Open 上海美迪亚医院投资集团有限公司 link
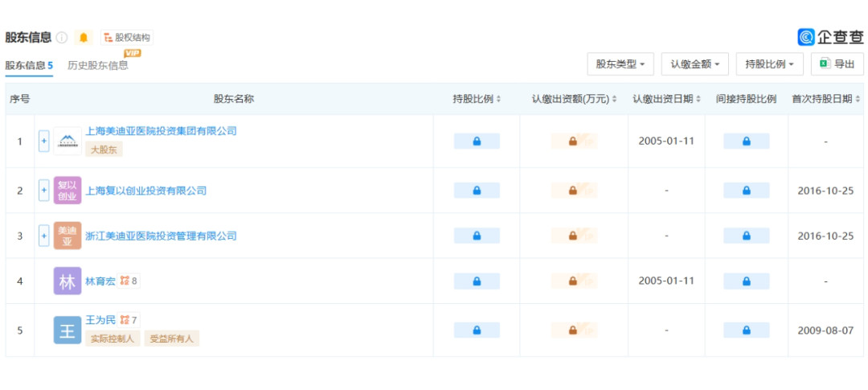The height and width of the screenshot is (390, 868). tap(161, 131)
